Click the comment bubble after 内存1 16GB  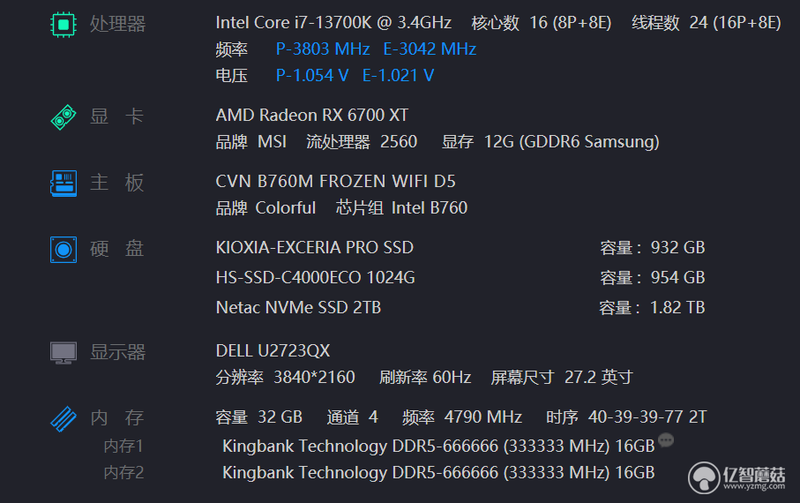[x=666, y=440]
